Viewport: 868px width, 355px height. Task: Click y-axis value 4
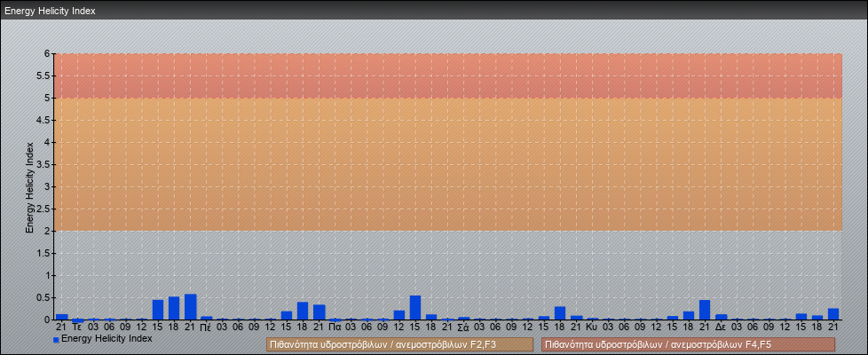pos(48,142)
